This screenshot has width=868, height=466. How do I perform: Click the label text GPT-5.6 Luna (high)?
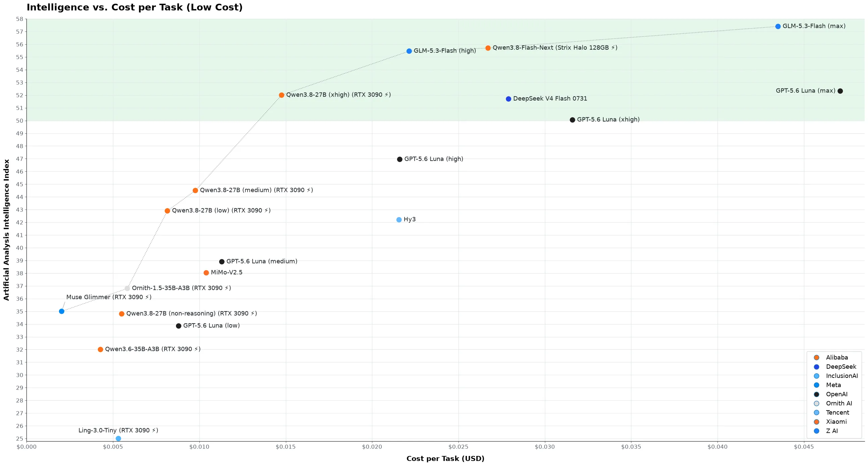click(x=434, y=159)
